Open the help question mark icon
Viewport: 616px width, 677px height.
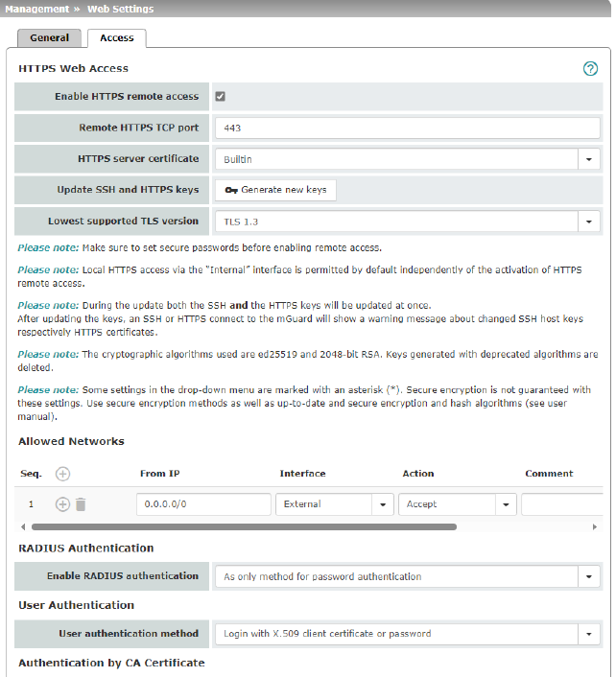tap(590, 69)
